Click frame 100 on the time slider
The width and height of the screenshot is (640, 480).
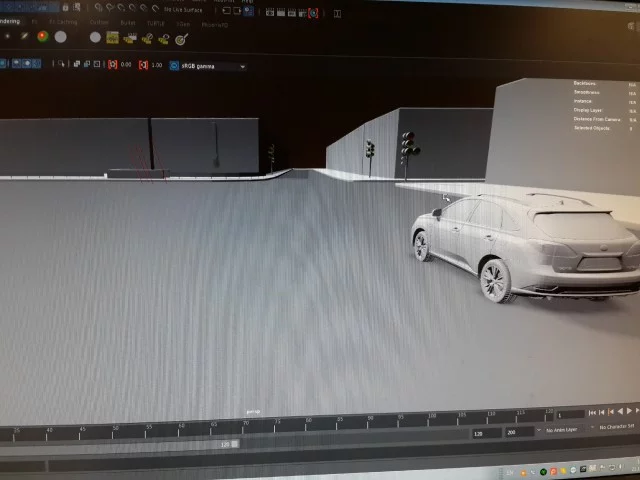(x=431, y=419)
